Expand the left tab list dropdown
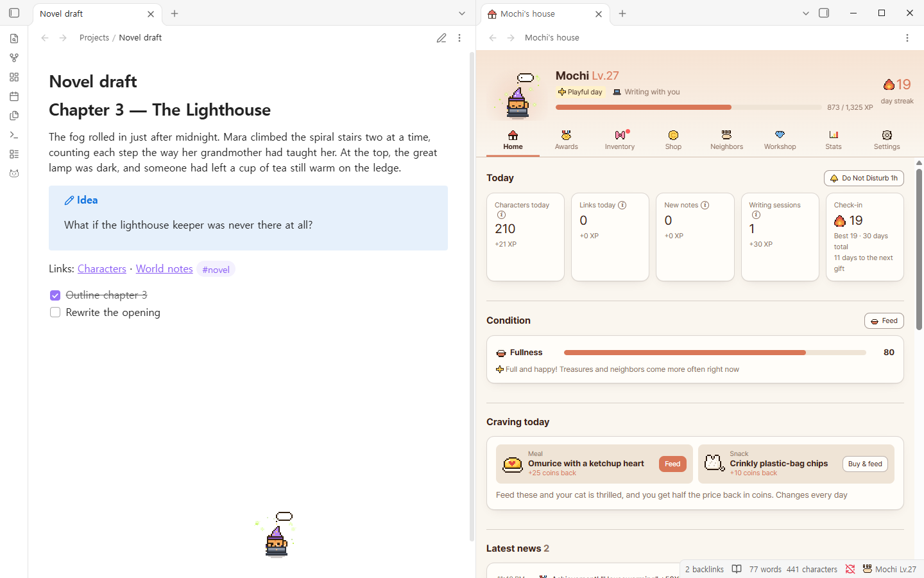 [x=462, y=13]
